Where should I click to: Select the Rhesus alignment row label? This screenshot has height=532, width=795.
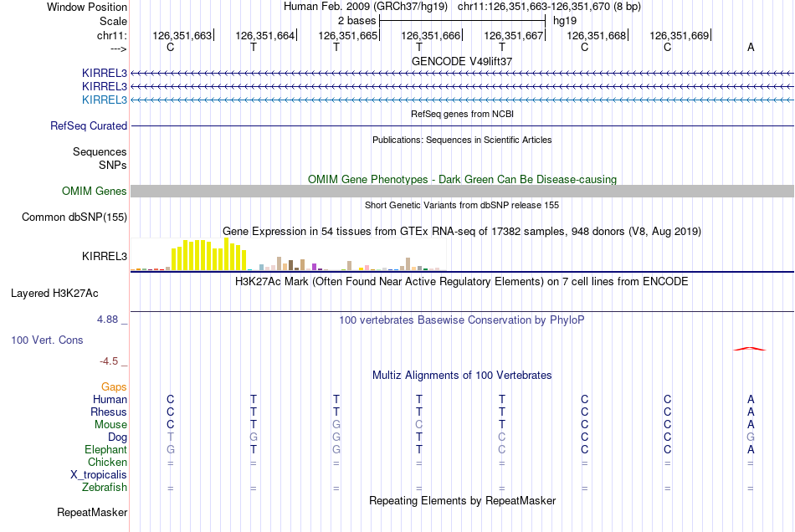pos(109,412)
